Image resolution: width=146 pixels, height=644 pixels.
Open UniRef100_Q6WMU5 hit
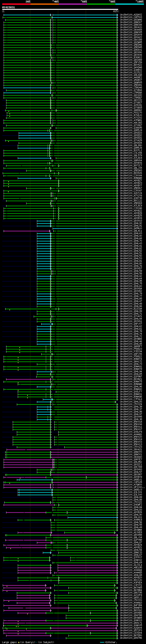131,82
